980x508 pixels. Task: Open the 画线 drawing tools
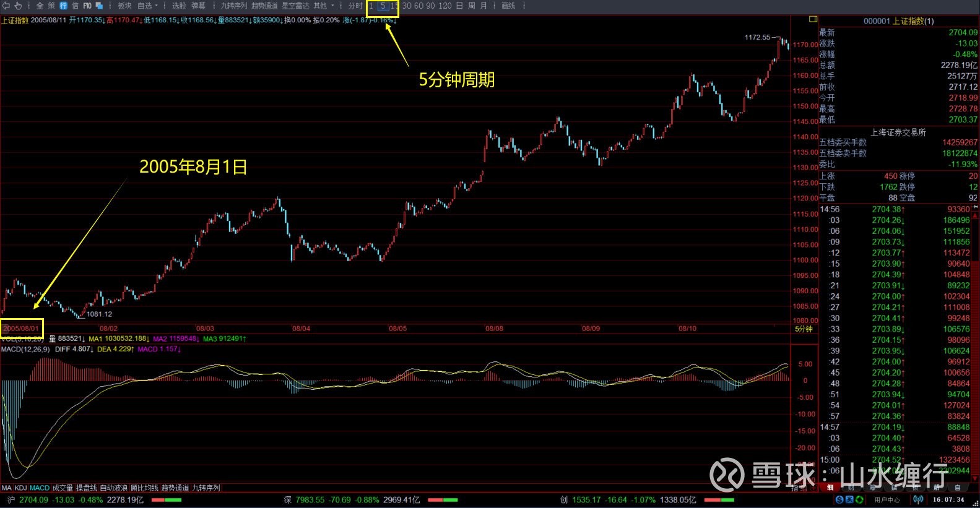pos(508,6)
